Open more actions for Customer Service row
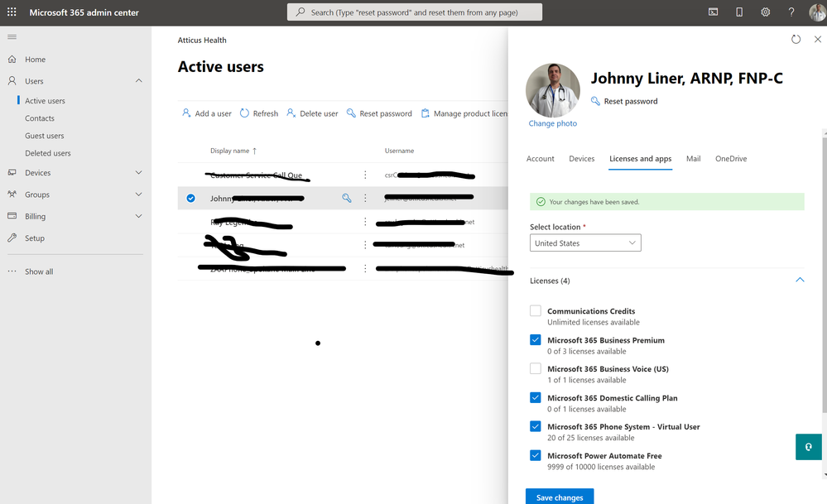 [365, 175]
